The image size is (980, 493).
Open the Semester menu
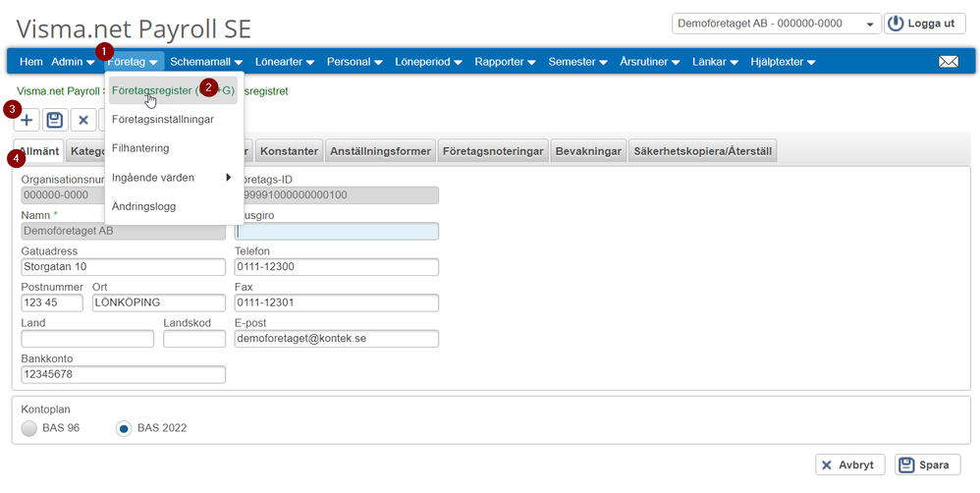pos(578,62)
